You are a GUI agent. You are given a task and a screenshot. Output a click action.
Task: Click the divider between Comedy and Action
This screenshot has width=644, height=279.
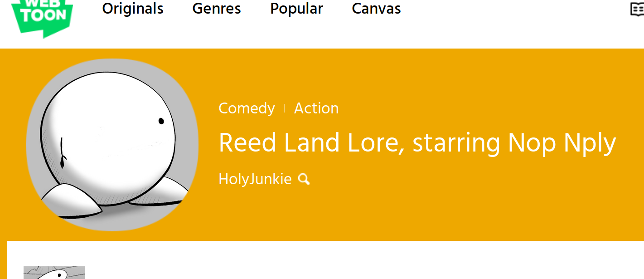[285, 108]
